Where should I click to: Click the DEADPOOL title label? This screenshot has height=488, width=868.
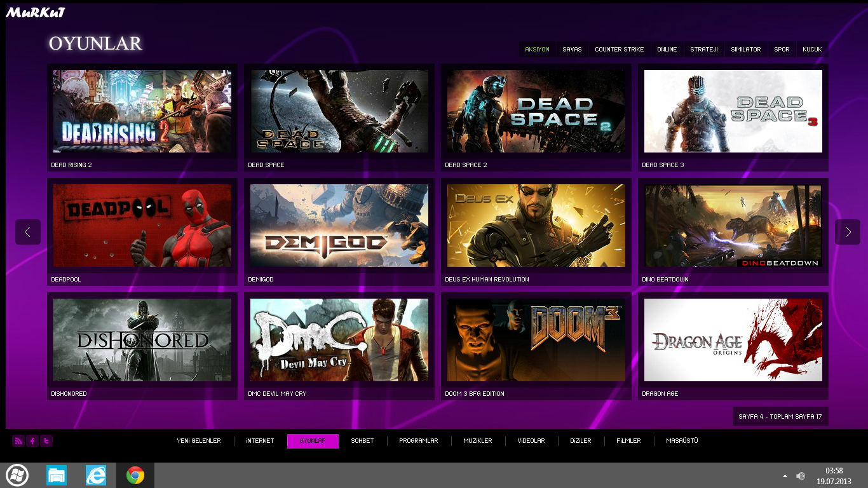66,280
